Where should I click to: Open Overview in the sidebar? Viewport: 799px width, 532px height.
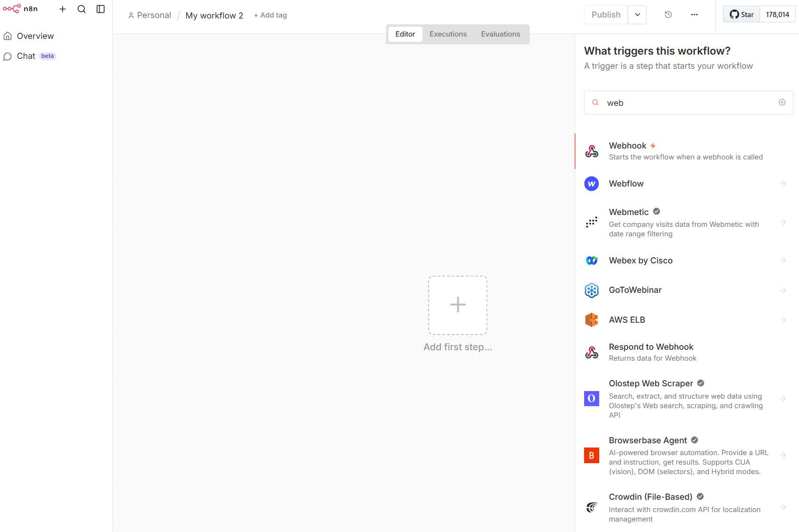(35, 36)
